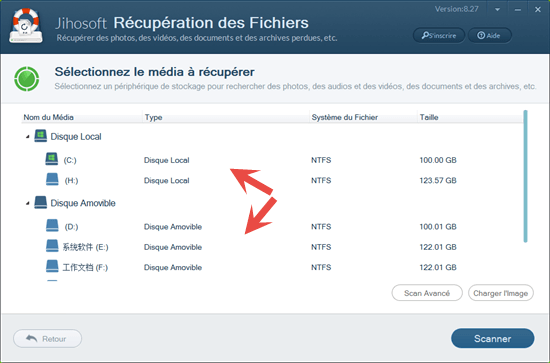Select the (D:) removable drive row
550x363 pixels.
[x=272, y=227]
